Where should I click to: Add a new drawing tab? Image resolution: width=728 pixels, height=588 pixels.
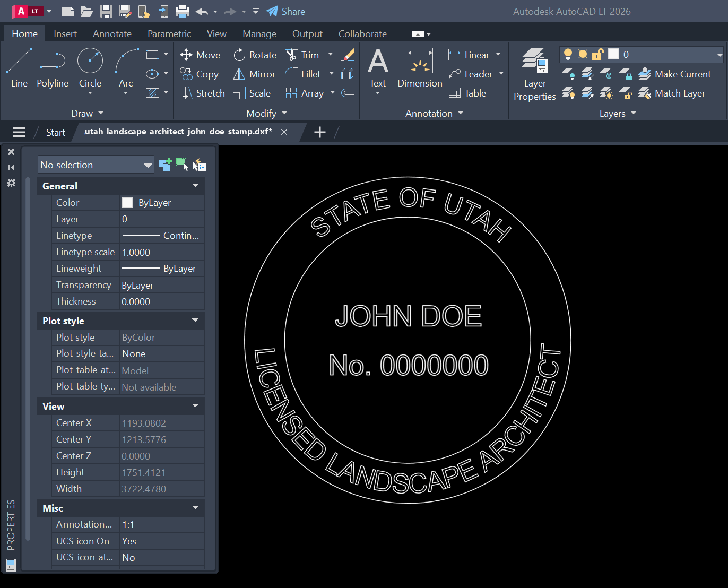319,132
